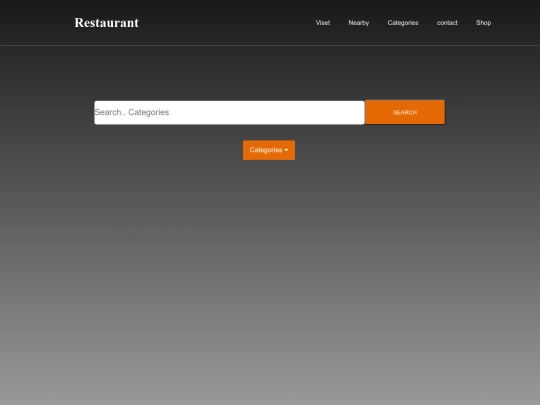Open the Shop navigation link

point(484,23)
